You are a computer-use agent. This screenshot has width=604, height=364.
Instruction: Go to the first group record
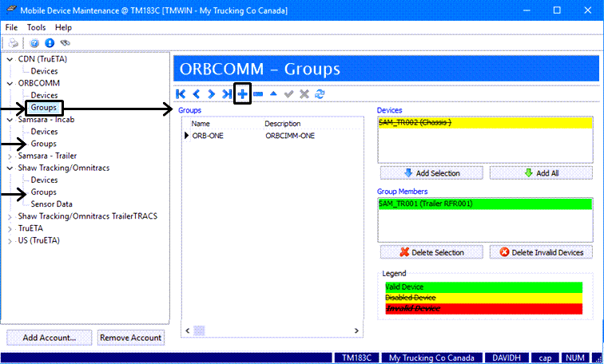181,94
